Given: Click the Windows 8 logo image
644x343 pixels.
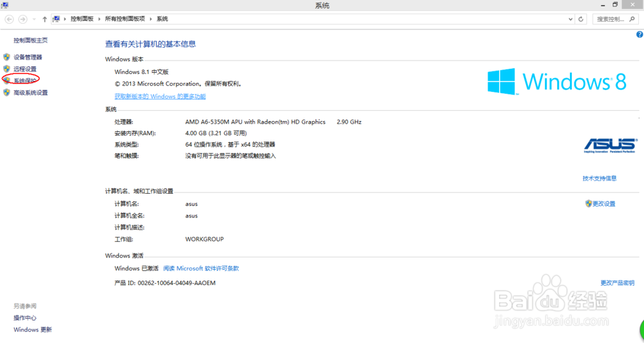Looking at the screenshot, I should tap(557, 82).
